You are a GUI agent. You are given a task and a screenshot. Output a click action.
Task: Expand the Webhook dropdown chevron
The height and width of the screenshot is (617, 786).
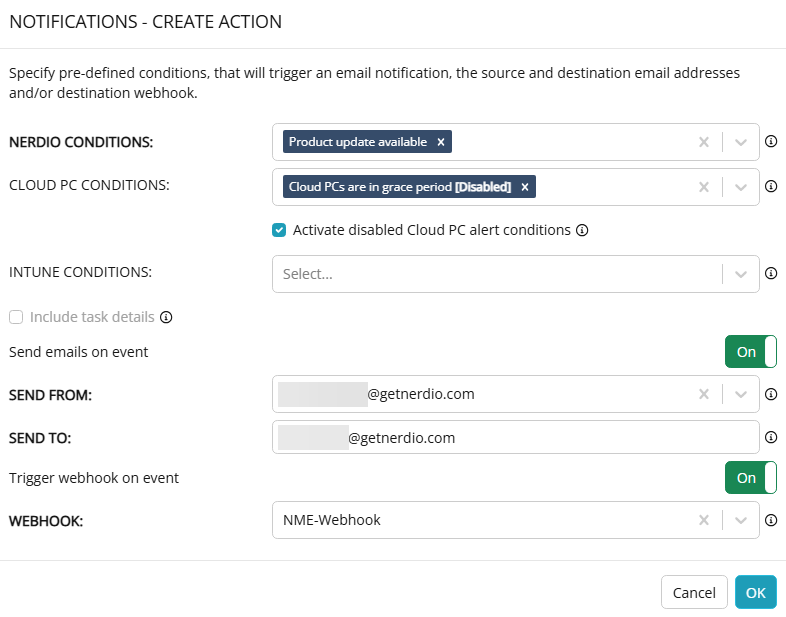pos(740,521)
